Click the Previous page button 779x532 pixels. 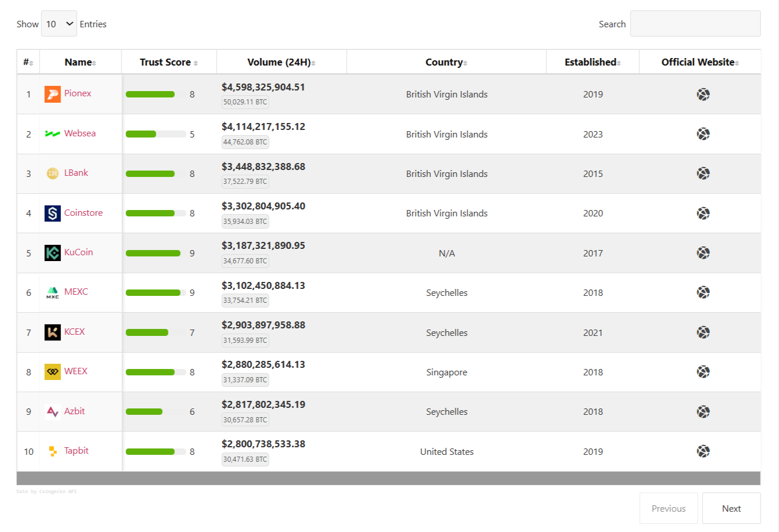668,508
